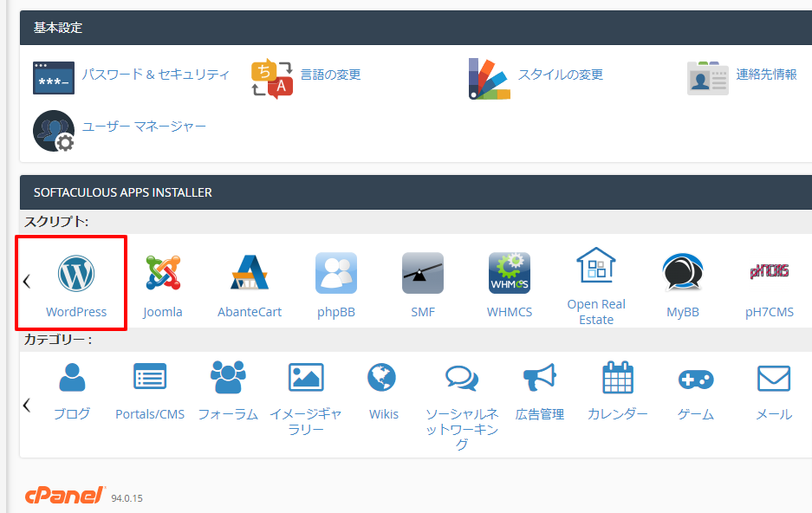Click the Joomla text label
Screen dimensions: 812x513
pyautogui.click(x=163, y=312)
